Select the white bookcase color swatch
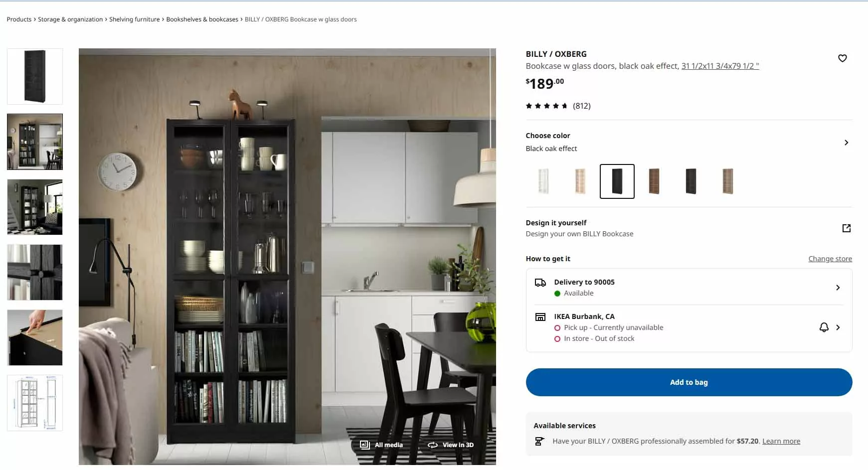Image resolution: width=868 pixels, height=470 pixels. (543, 181)
